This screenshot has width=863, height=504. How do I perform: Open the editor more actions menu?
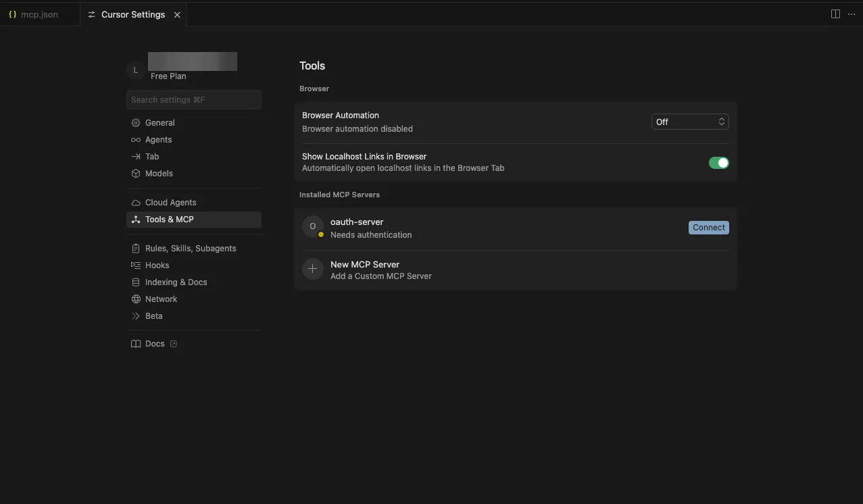pos(852,14)
